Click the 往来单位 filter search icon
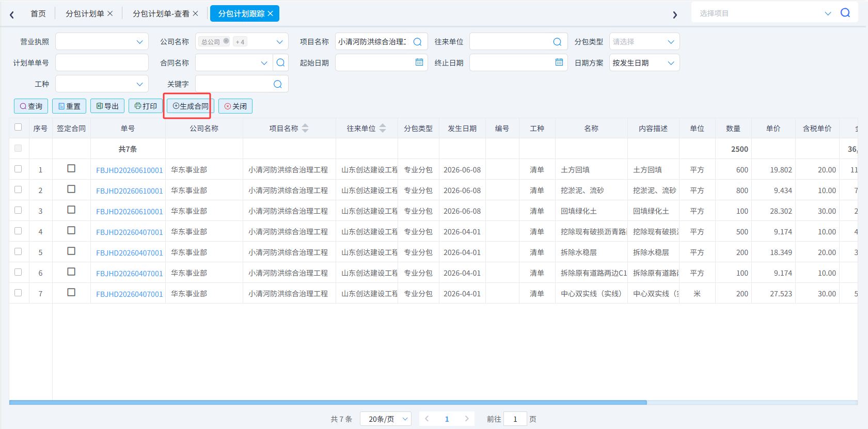Image resolution: width=868 pixels, height=429 pixels. tap(557, 42)
